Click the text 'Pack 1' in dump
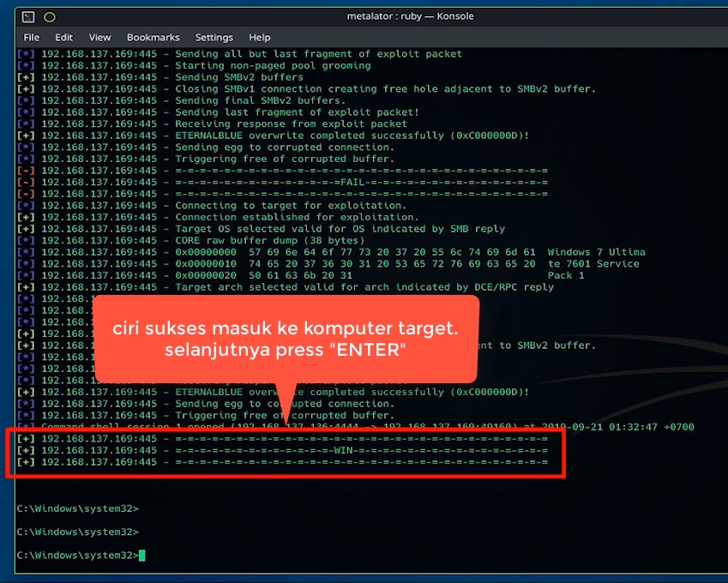The image size is (728, 583). [566, 275]
